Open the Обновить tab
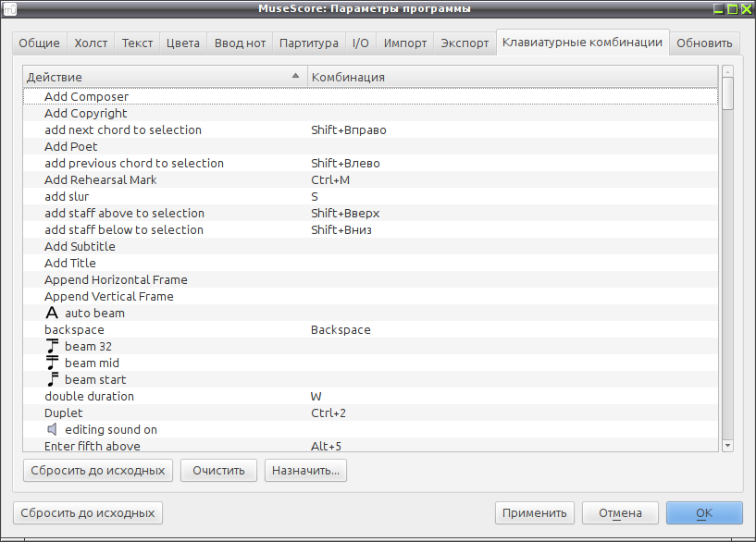The height and width of the screenshot is (542, 756). [x=704, y=43]
